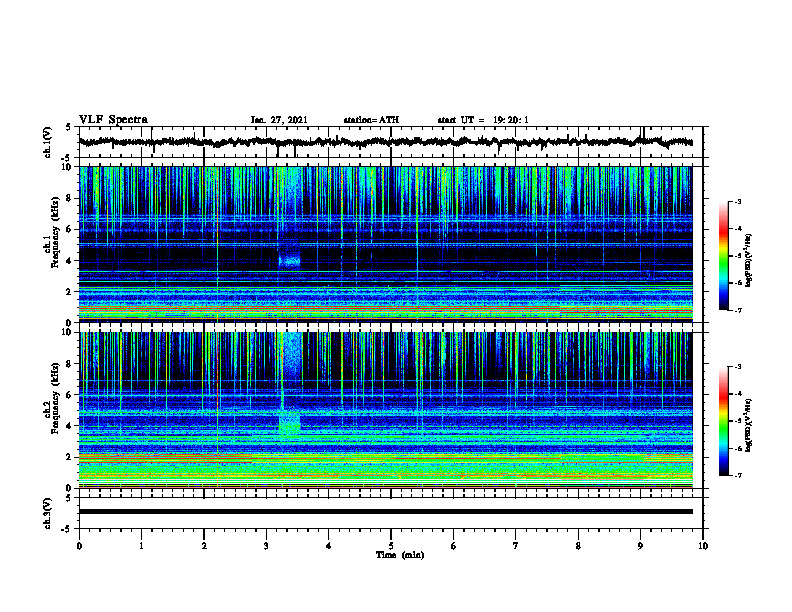The image size is (792, 612).
Task: Click the "ch.3(V)" axis label
Action: click(47, 513)
